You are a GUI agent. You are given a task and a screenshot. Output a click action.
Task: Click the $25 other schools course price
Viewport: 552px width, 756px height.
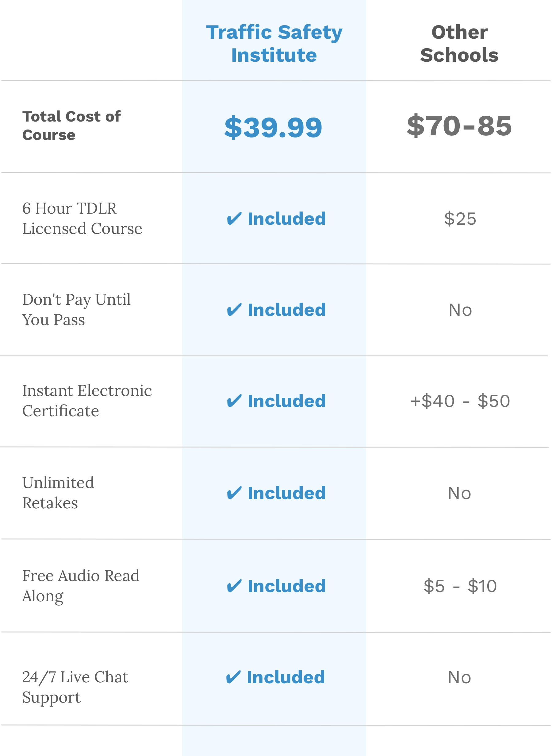pyautogui.click(x=460, y=219)
